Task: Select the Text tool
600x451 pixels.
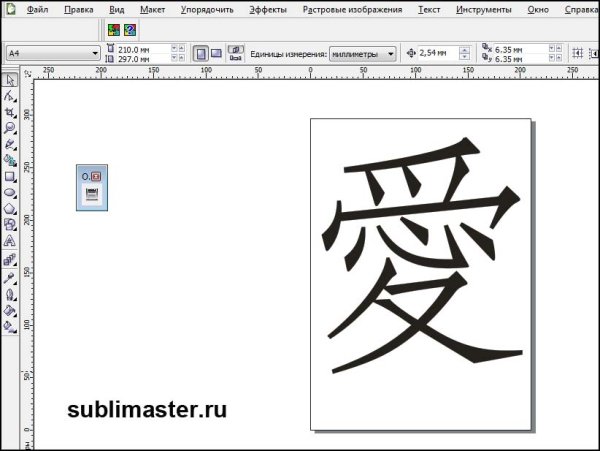Action: coord(10,241)
